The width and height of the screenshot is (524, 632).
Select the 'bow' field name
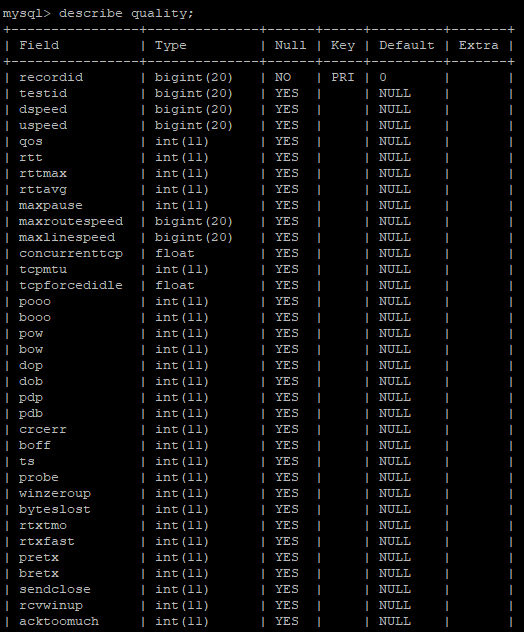point(31,349)
